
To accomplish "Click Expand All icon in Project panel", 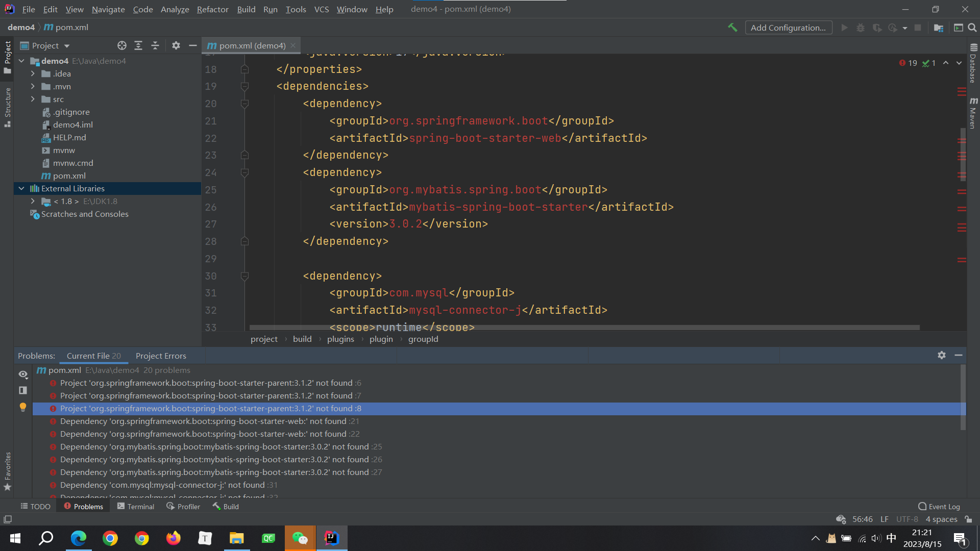I will click(x=138, y=45).
